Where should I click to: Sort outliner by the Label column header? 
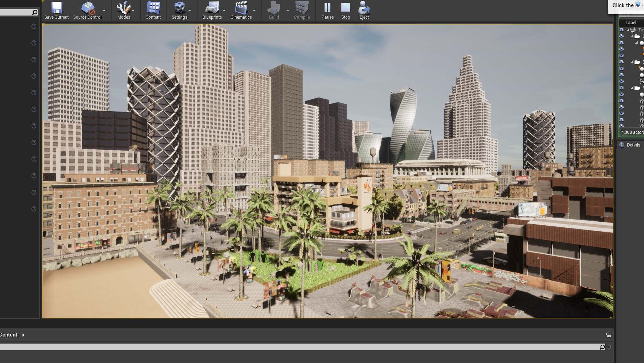(631, 22)
